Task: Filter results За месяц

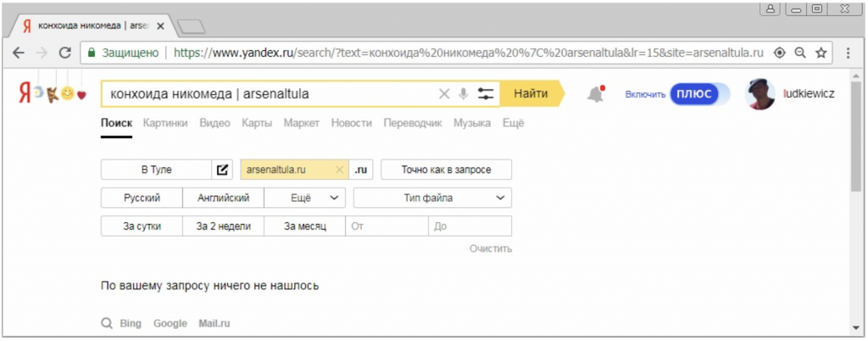Action: point(305,226)
